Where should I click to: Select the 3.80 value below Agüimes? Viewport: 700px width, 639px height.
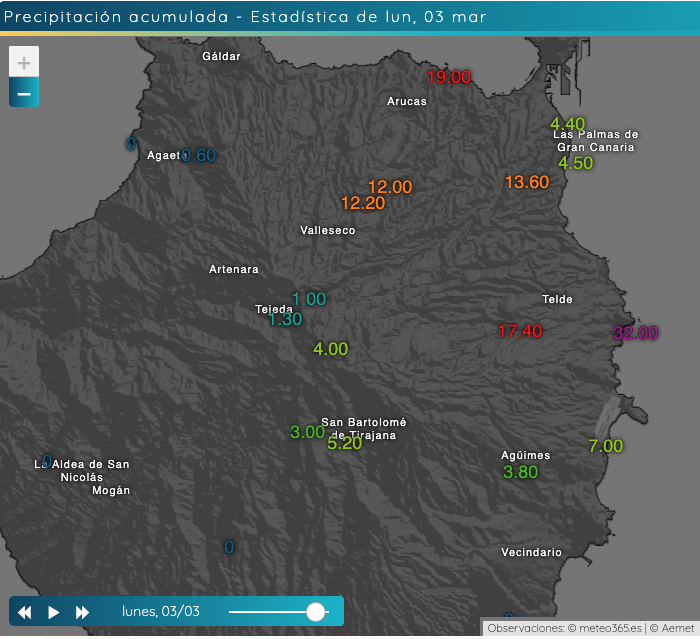pyautogui.click(x=520, y=472)
